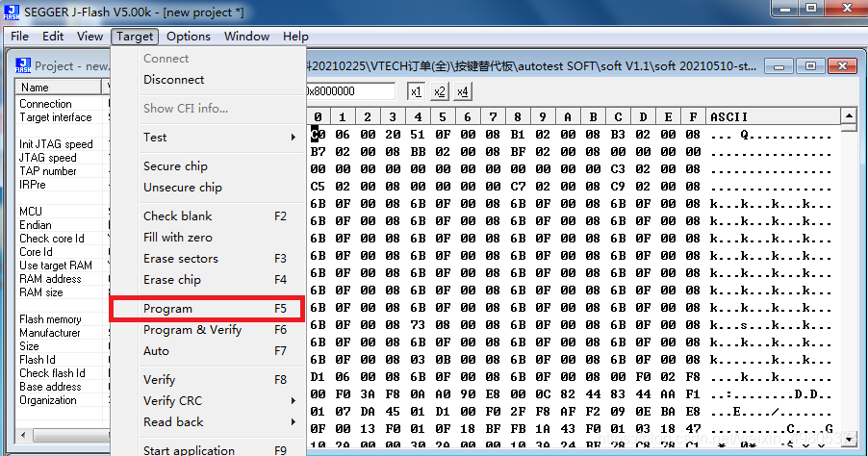This screenshot has width=868, height=456.
Task: Open the Window menu
Action: [x=246, y=37]
